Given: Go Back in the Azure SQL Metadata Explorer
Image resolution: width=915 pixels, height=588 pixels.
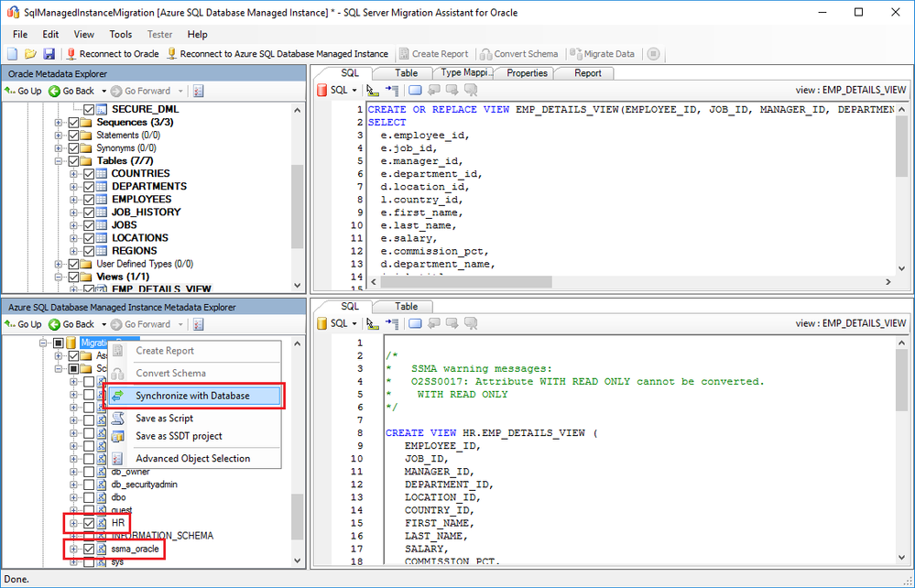Looking at the screenshot, I should click(x=71, y=324).
